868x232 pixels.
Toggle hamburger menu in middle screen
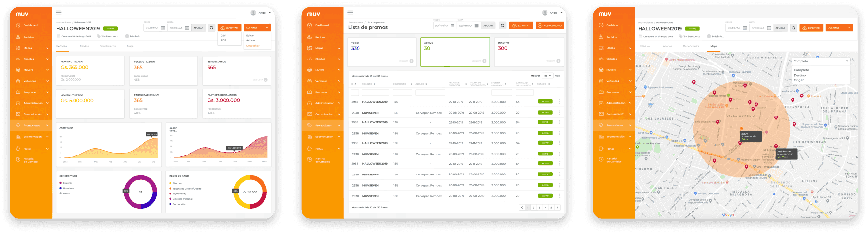point(350,12)
